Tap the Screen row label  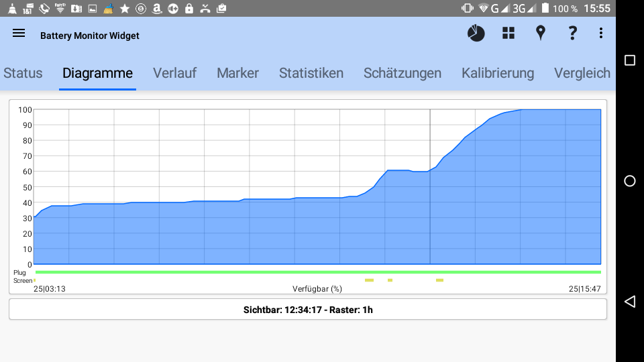(23, 281)
